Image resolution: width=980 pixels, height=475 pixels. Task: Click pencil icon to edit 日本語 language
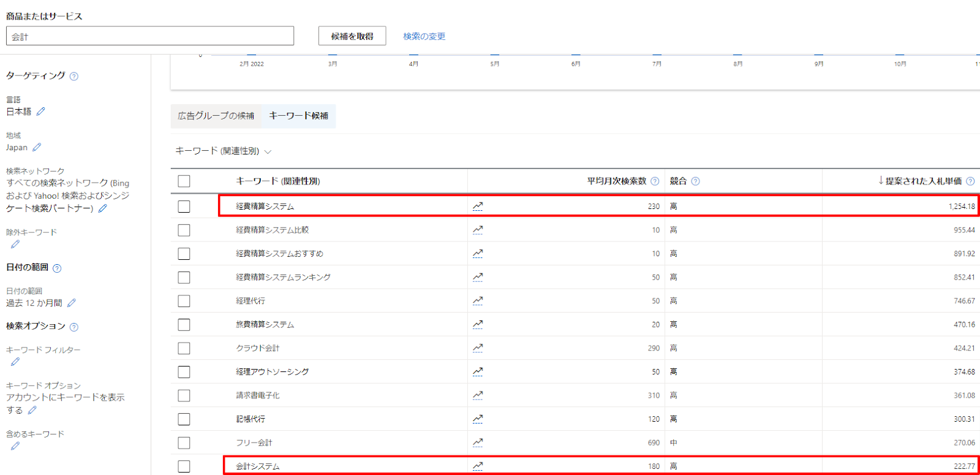[x=41, y=112]
